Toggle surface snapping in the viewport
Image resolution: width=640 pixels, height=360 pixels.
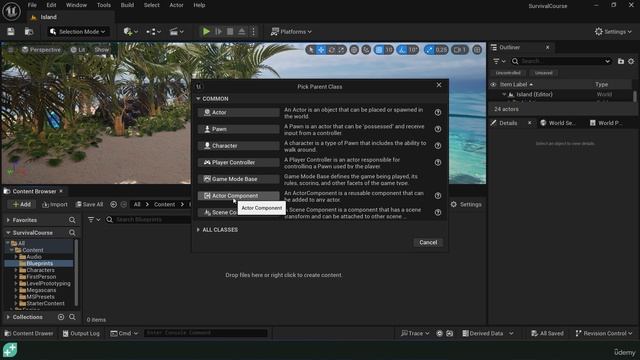tap(366, 50)
